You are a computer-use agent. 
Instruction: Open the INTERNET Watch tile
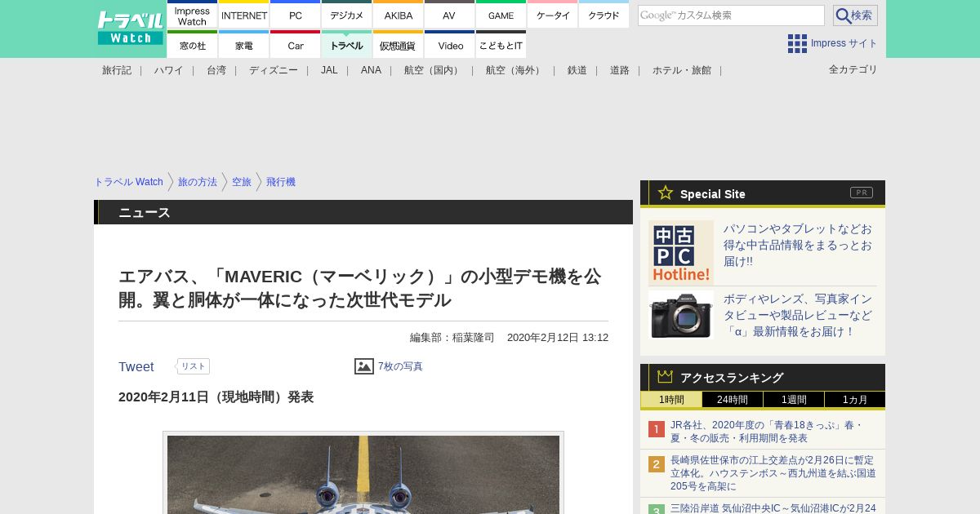pyautogui.click(x=244, y=15)
